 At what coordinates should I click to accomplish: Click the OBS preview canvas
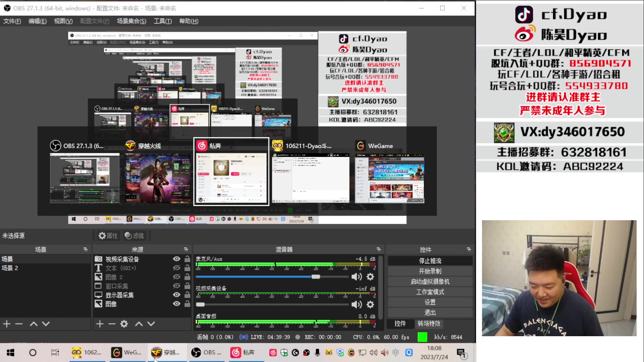[x=237, y=128]
